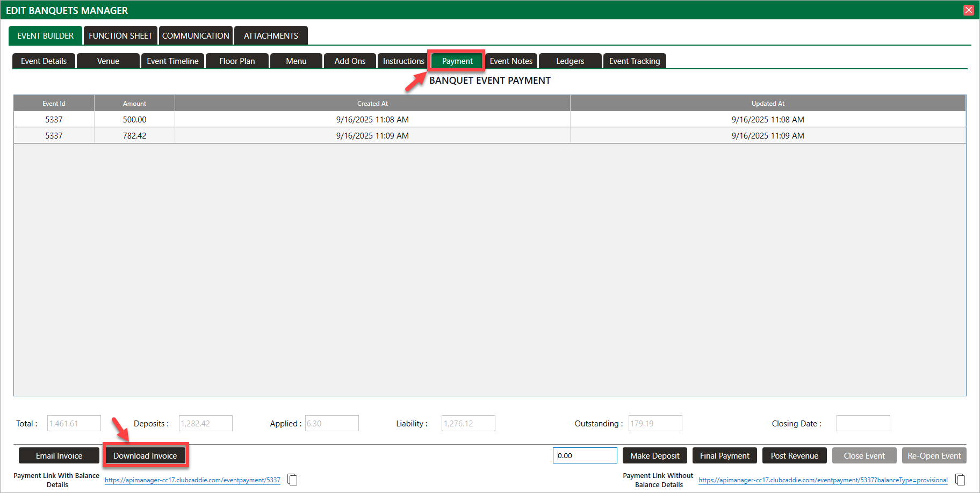Click the Closing Date field
This screenshot has height=493, width=980.
[863, 424]
